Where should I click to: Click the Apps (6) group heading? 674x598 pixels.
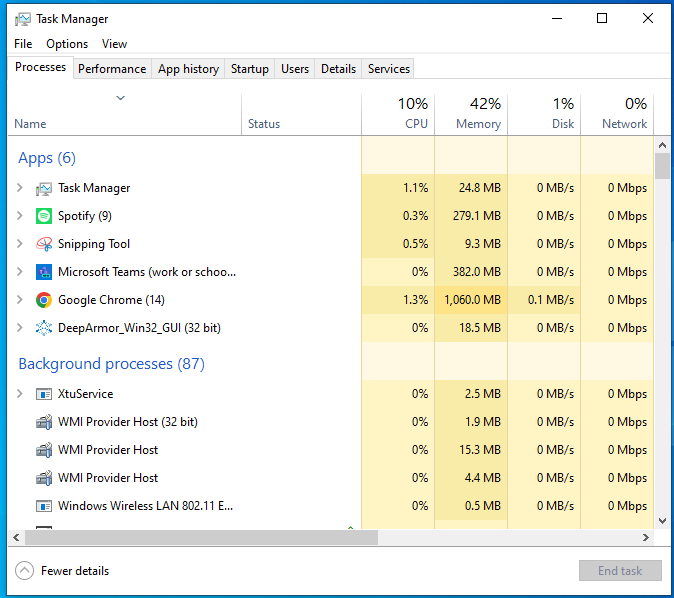click(47, 158)
